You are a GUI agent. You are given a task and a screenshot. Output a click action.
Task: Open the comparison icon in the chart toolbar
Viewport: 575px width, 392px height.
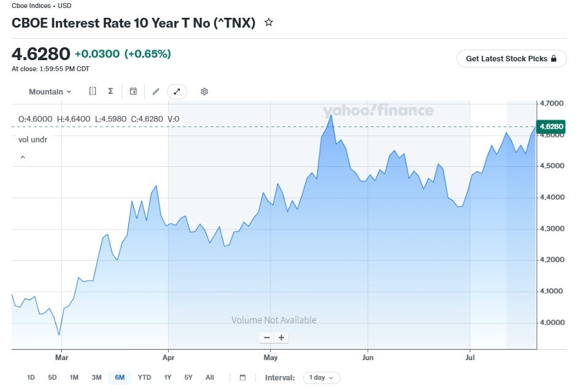click(x=93, y=91)
